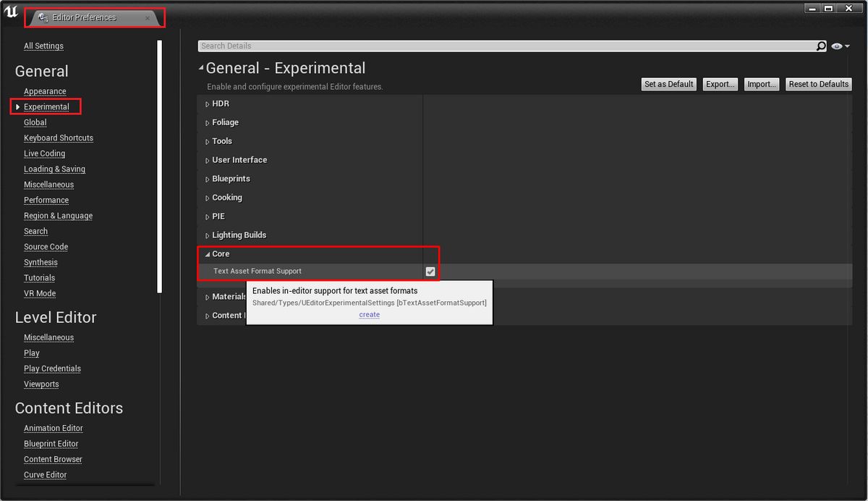Open Keyboard Shortcuts settings
Image resolution: width=868 pixels, height=501 pixels.
59,138
